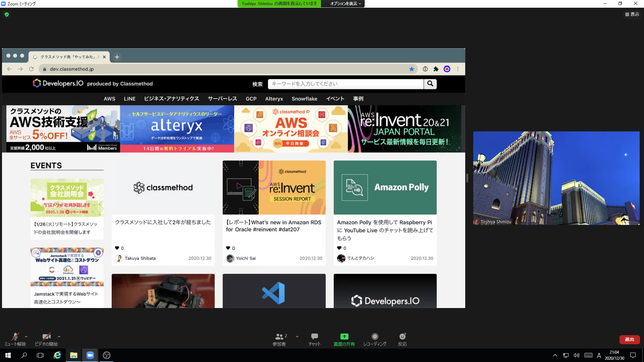
Task: Open the alteryx trial banner
Action: [x=177, y=129]
